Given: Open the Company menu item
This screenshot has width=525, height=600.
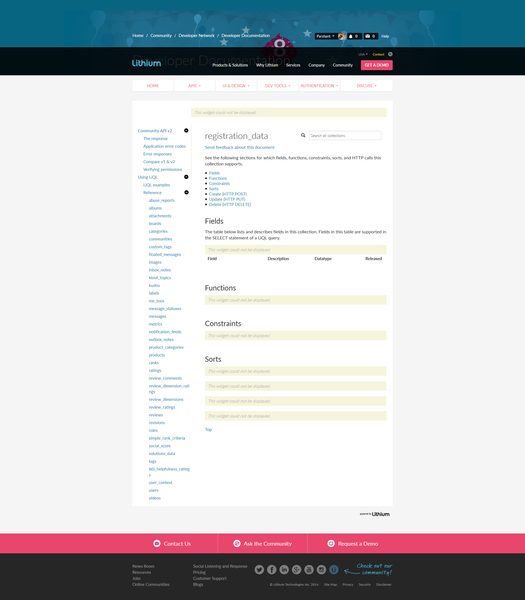Looking at the screenshot, I should coord(316,65).
